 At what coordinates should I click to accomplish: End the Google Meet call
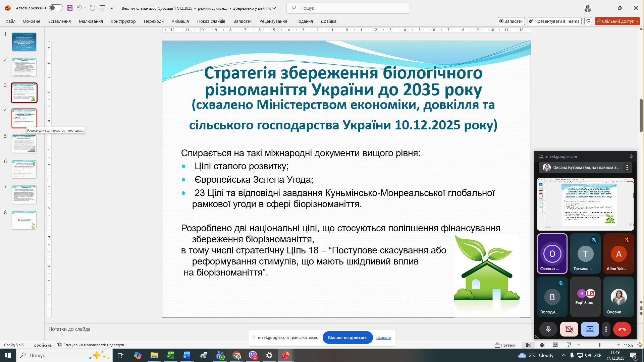622,329
